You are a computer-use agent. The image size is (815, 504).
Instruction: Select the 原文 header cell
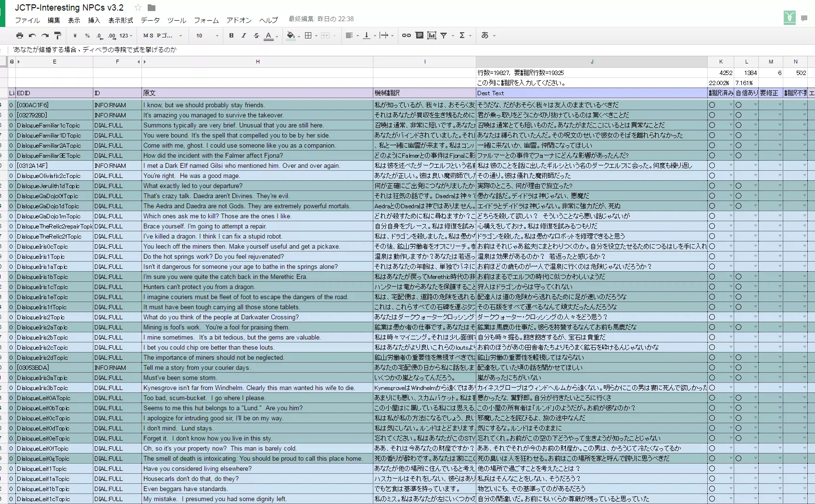click(x=257, y=93)
